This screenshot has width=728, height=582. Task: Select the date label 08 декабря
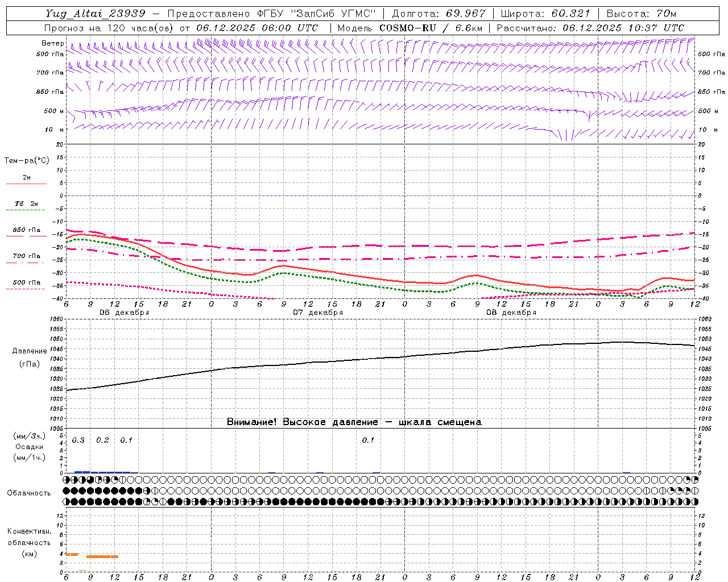point(511,313)
